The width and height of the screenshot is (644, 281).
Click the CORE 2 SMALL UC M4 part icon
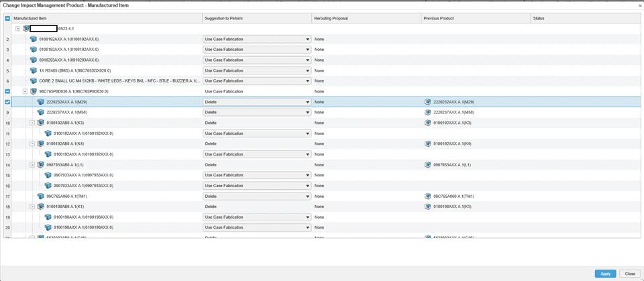pyautogui.click(x=34, y=81)
